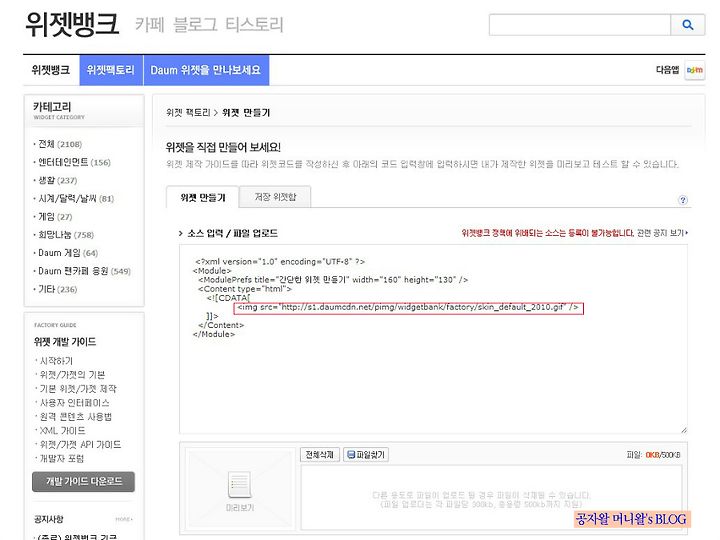This screenshot has height=540, width=720.
Task: Open 시작하기 guide link
Action: click(x=56, y=361)
